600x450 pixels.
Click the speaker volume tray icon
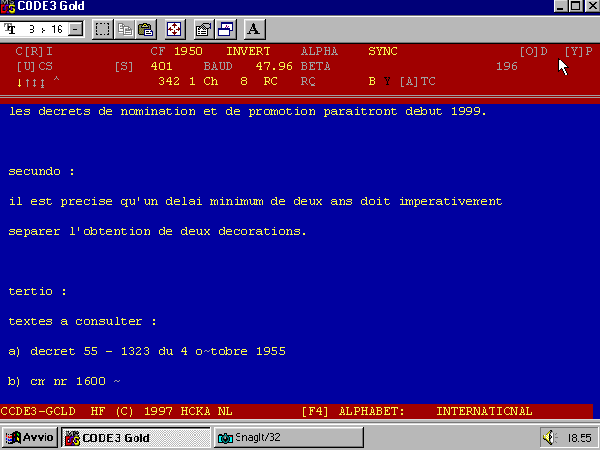click(x=549, y=437)
